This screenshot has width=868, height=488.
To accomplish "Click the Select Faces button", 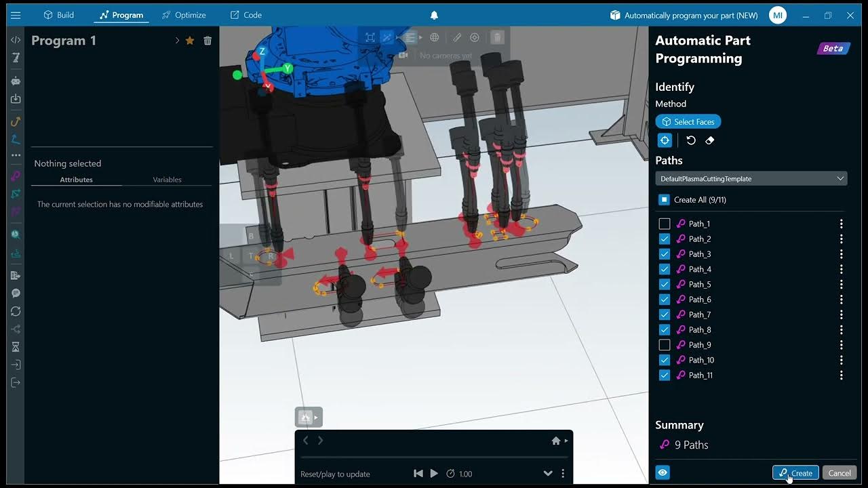I will click(688, 121).
